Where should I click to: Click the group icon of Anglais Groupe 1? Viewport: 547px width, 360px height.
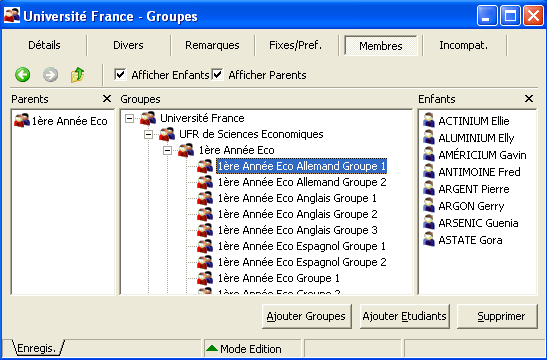coord(205,198)
